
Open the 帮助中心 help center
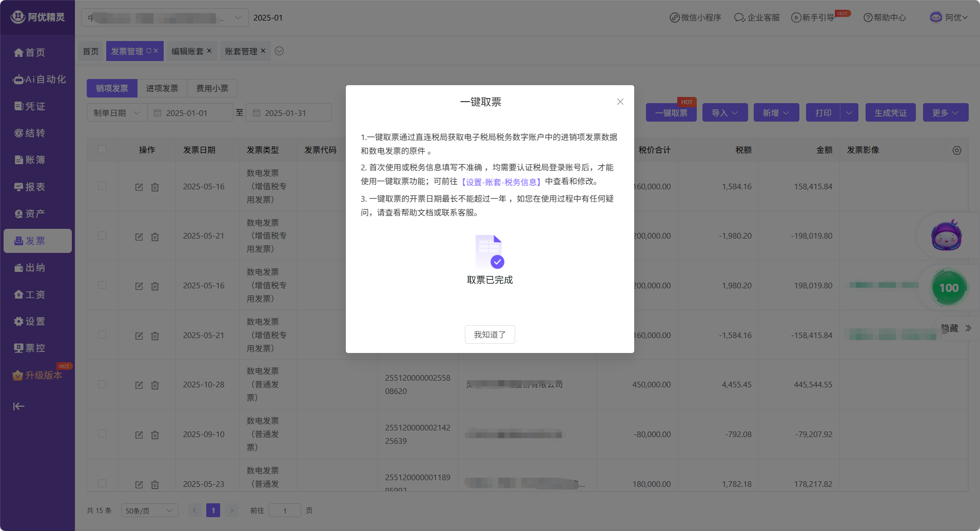(x=885, y=17)
